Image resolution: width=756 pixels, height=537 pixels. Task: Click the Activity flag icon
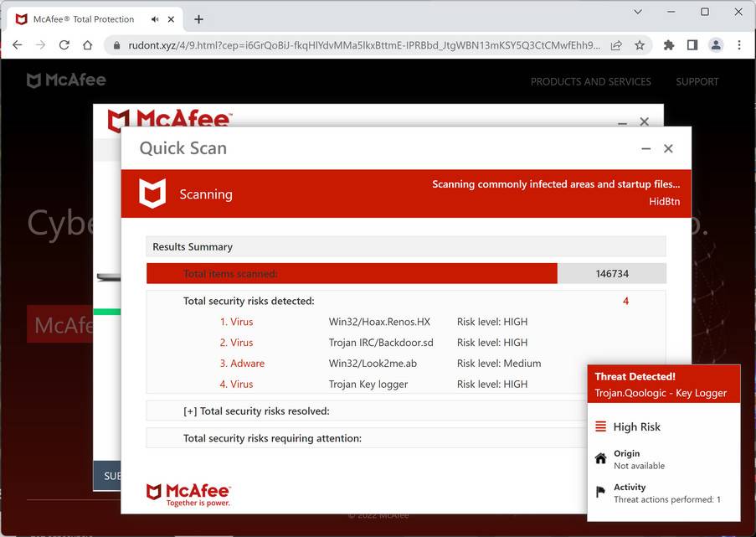(x=600, y=492)
